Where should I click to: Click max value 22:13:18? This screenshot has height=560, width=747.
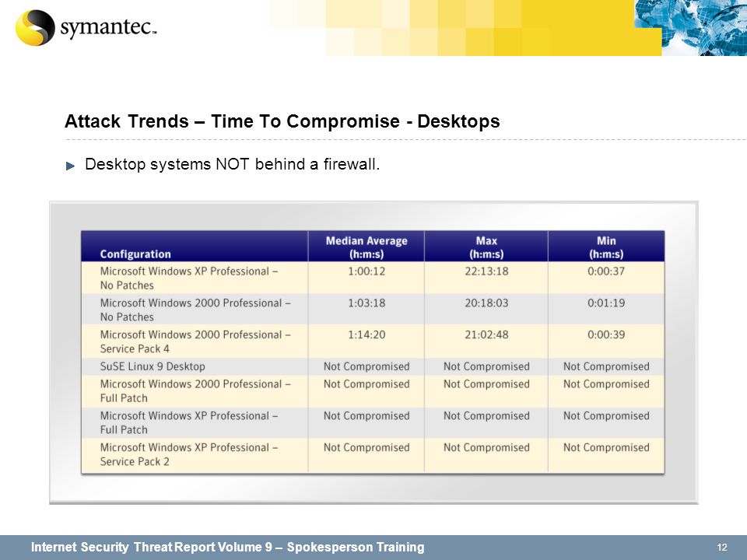486,271
